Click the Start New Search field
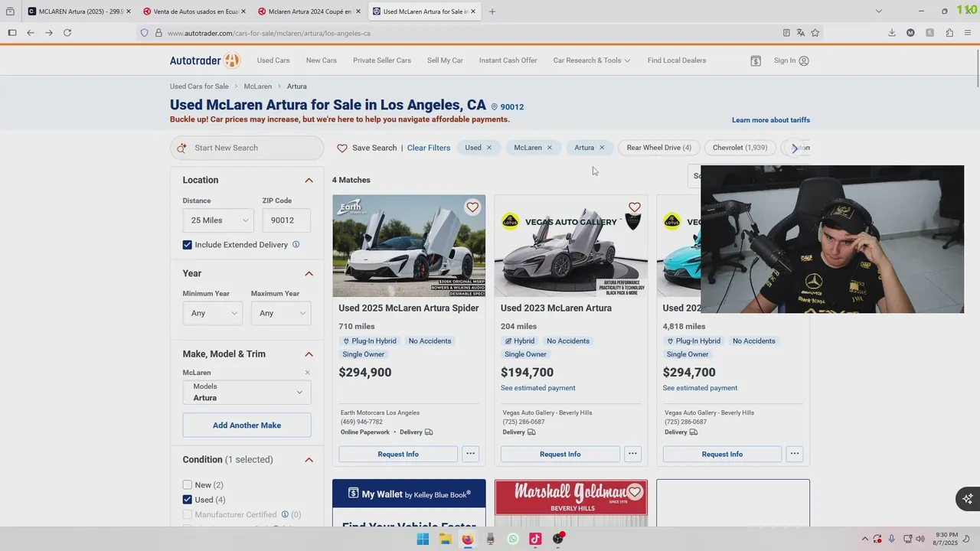 (x=247, y=148)
